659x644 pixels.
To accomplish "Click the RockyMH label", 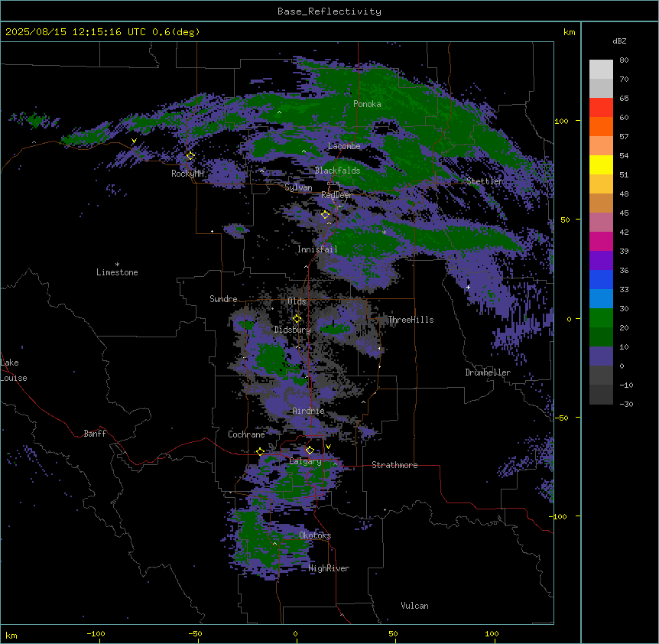I will tap(187, 174).
